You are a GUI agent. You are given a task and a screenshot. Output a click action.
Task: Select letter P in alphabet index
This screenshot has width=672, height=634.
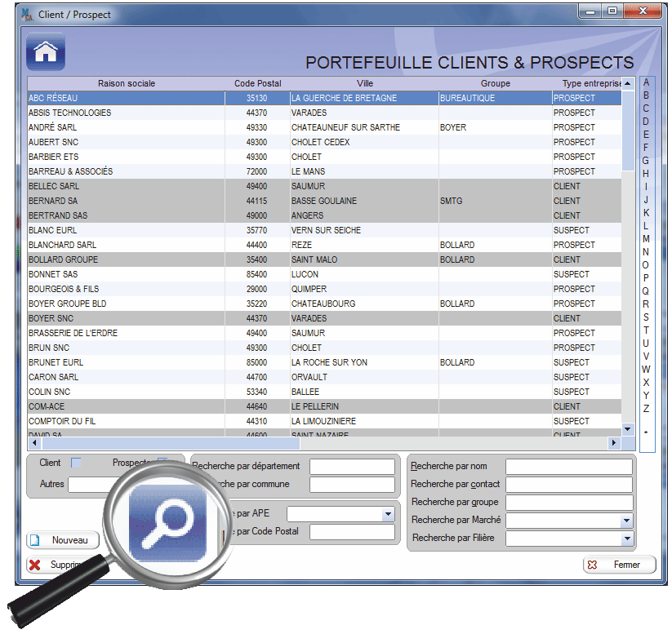click(x=647, y=278)
